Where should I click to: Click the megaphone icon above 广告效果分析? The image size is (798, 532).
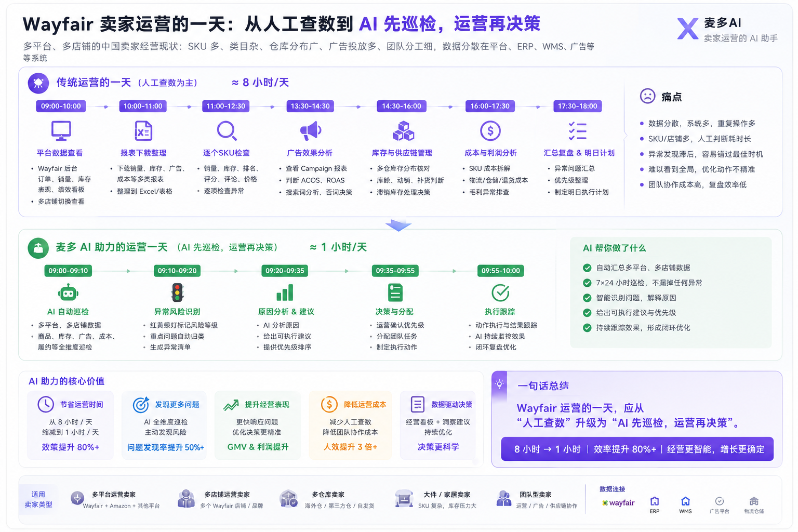[310, 130]
